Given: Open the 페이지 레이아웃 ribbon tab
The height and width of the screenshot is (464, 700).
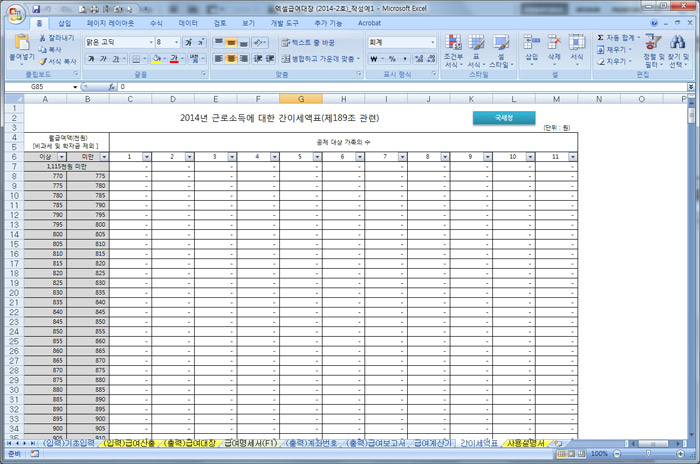Looking at the screenshot, I should (110, 23).
